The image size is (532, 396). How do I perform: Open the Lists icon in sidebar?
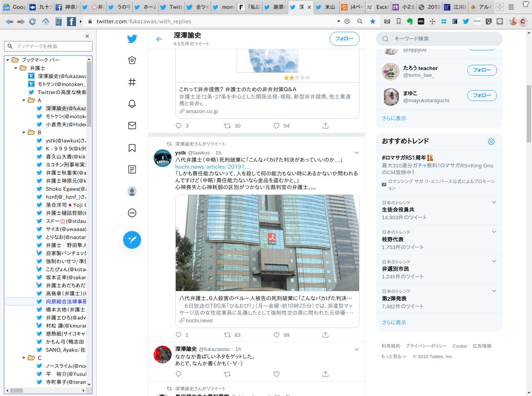click(x=132, y=169)
